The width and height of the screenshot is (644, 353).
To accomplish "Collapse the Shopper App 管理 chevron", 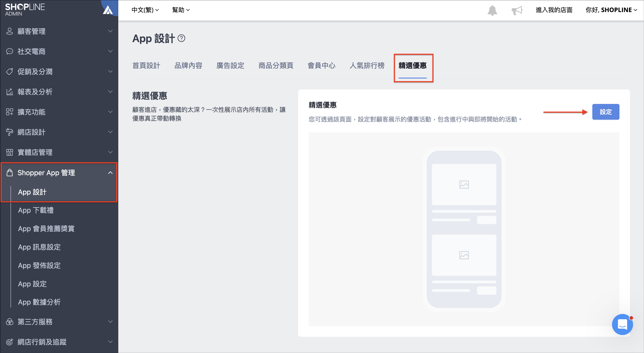I will point(110,173).
